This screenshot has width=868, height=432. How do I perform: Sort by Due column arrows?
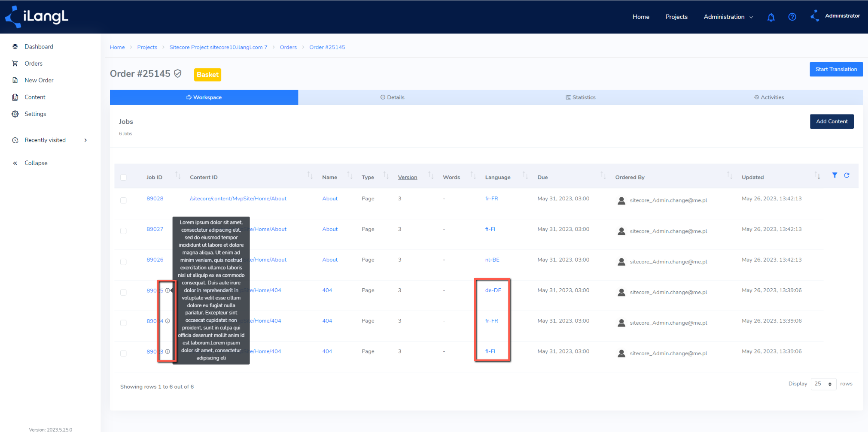(x=603, y=175)
